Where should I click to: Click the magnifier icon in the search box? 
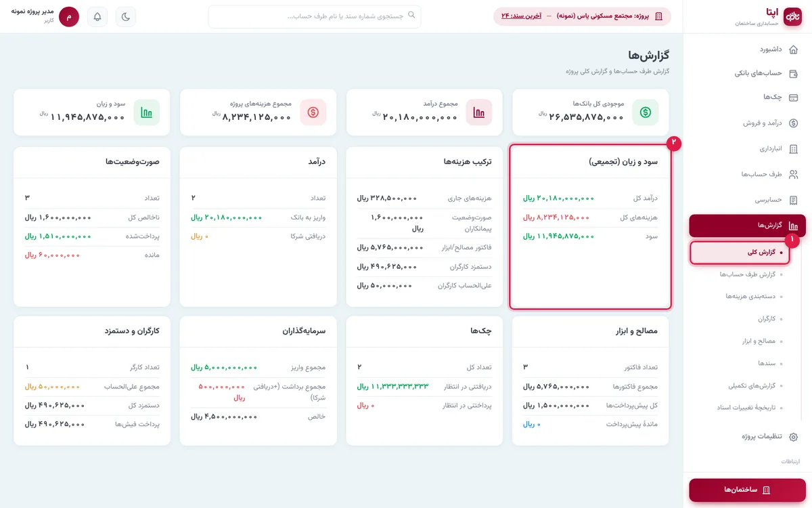(x=411, y=15)
